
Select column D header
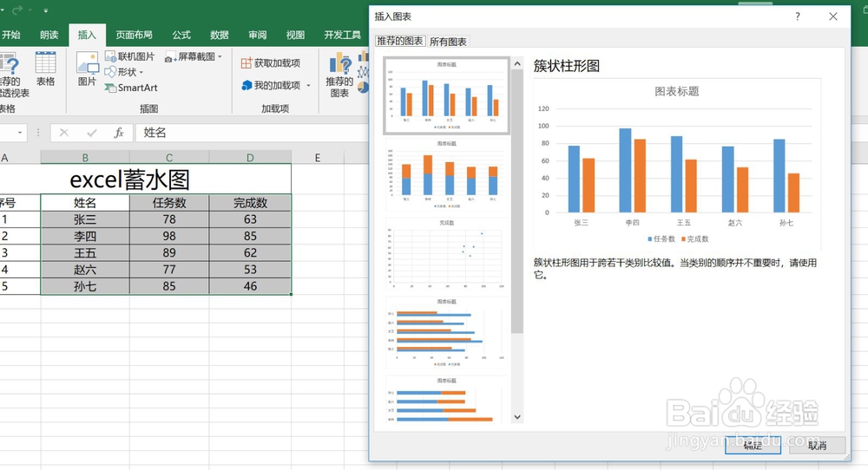(x=250, y=158)
